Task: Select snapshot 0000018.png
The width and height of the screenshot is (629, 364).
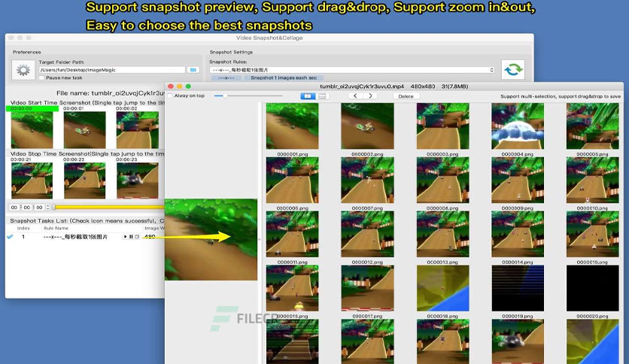Action: (x=442, y=288)
